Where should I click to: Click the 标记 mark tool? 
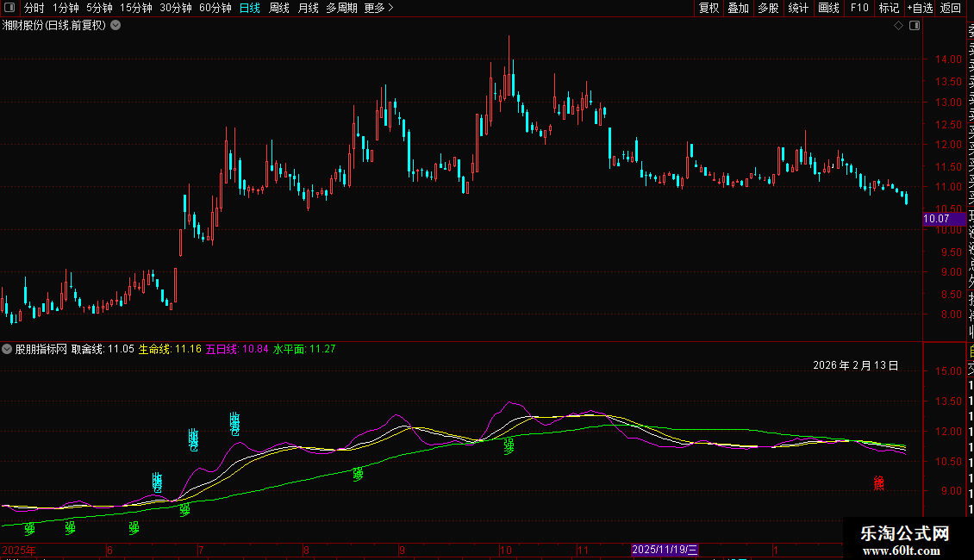tap(889, 8)
